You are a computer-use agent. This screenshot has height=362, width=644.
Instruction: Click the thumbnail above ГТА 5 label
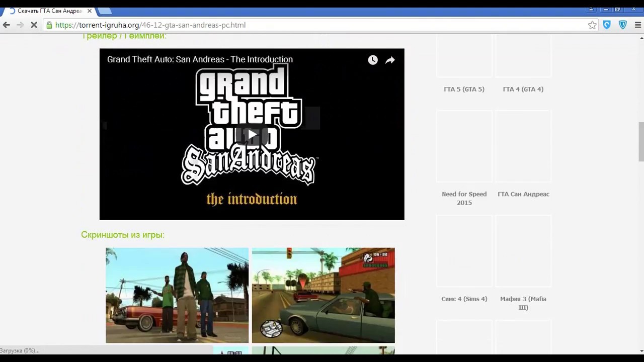(464, 56)
